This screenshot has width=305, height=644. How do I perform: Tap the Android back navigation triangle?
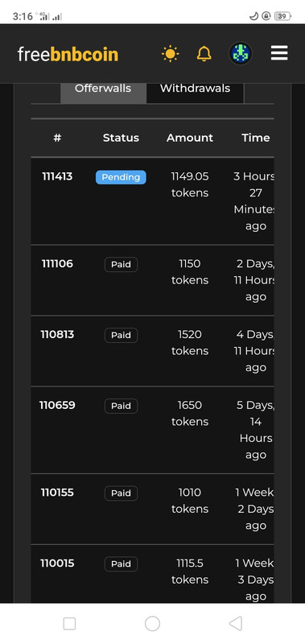pyautogui.click(x=236, y=623)
